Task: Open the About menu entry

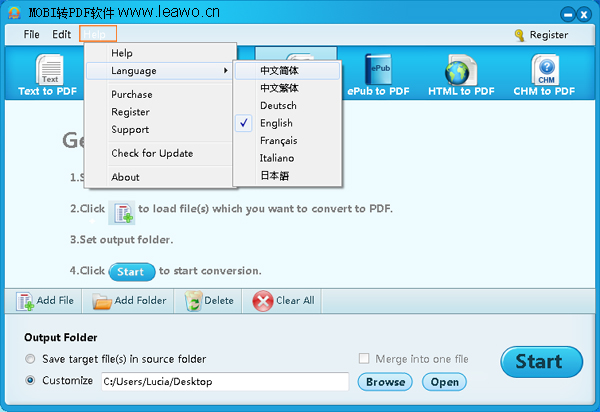Action: (x=126, y=177)
